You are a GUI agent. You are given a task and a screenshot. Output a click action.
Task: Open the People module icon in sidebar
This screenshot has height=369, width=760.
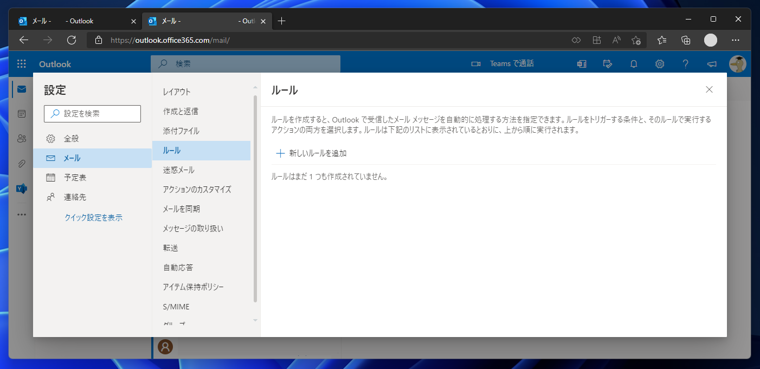(x=21, y=139)
